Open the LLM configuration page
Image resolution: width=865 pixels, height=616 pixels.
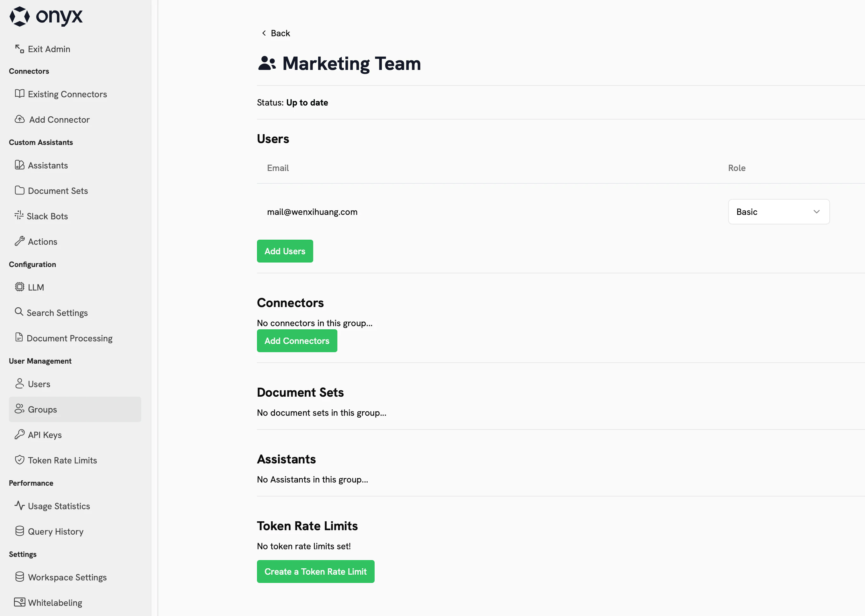point(35,287)
